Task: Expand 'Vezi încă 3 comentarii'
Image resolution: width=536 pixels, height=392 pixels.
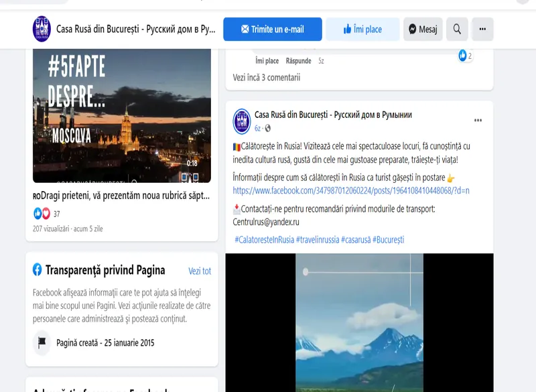Action: (267, 78)
